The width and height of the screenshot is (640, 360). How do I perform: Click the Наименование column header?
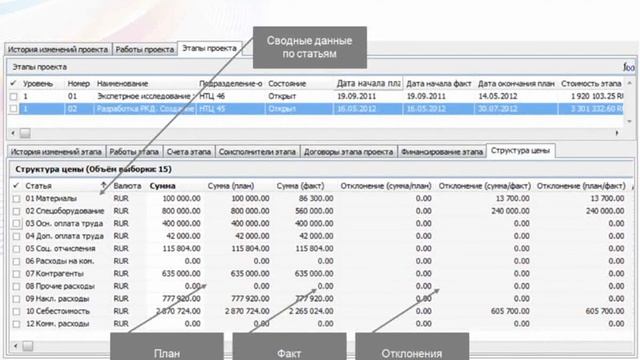tap(122, 84)
